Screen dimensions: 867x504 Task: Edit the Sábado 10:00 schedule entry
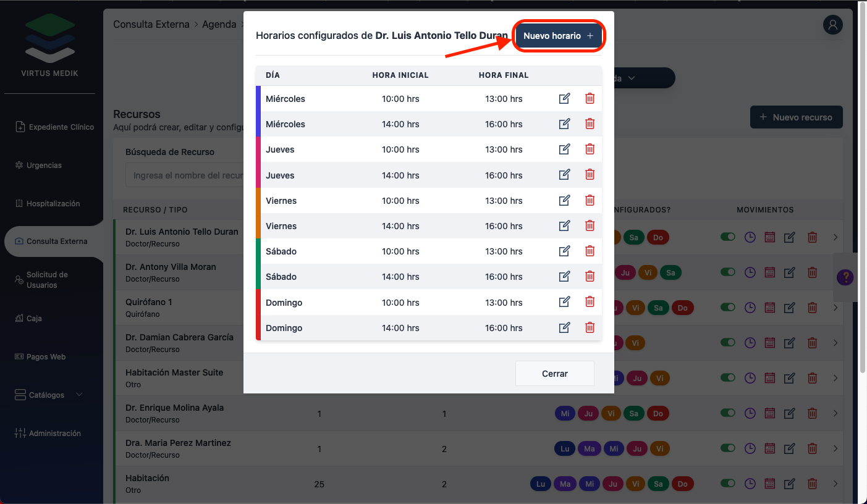point(564,251)
